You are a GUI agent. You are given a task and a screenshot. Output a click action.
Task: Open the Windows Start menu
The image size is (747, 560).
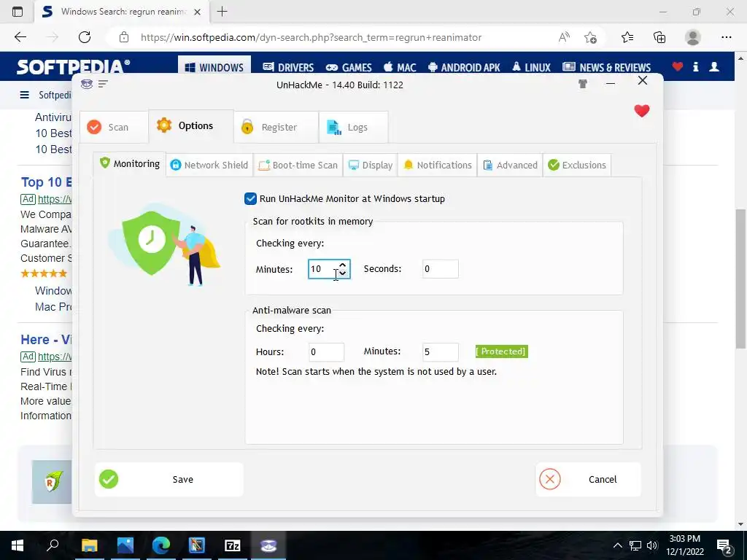pos(18,545)
